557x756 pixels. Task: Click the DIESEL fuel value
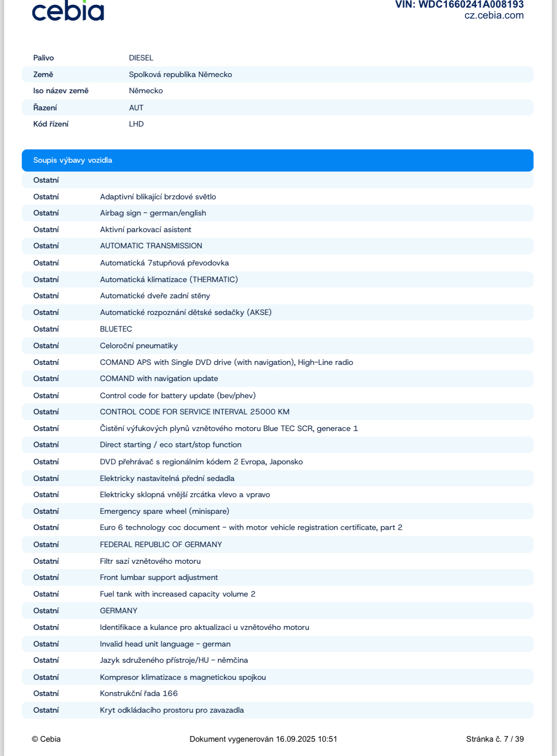point(141,58)
